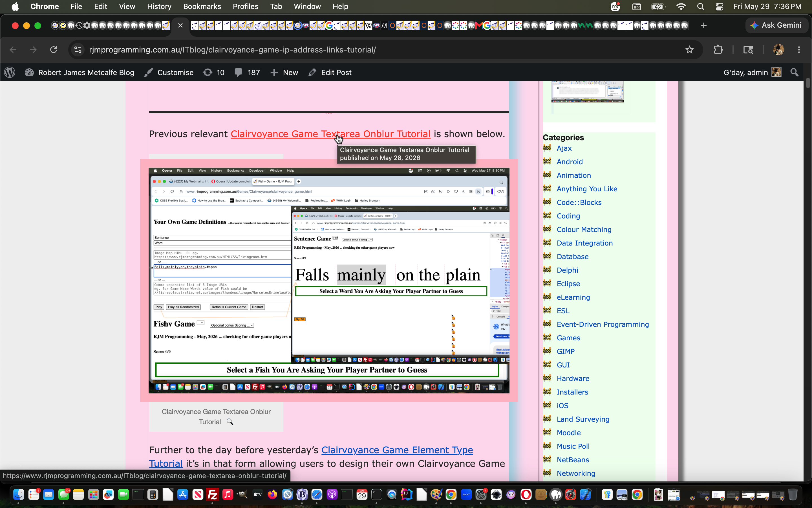Click the small sidebar screenshot thumbnail
The width and height of the screenshot is (812, 508).
pos(588,91)
